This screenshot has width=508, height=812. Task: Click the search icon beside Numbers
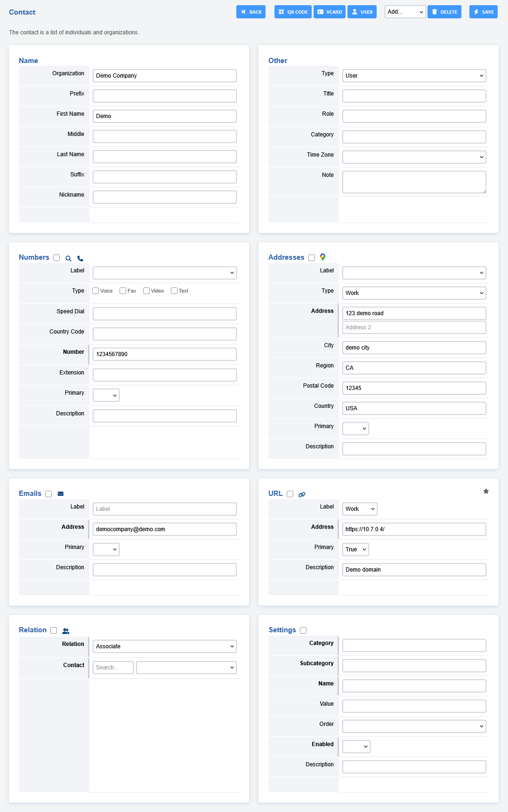[68, 258]
